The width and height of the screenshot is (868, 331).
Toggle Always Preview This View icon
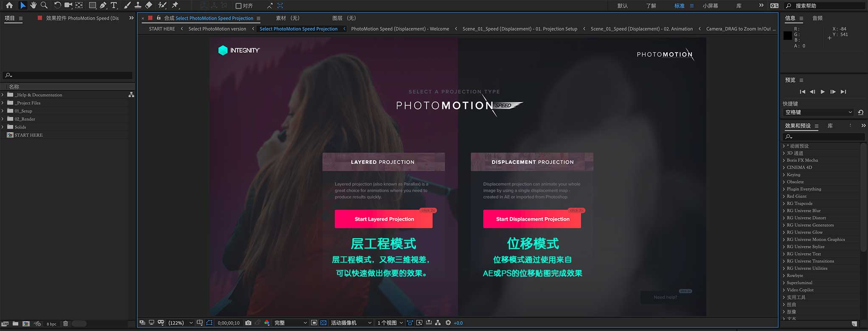142,323
